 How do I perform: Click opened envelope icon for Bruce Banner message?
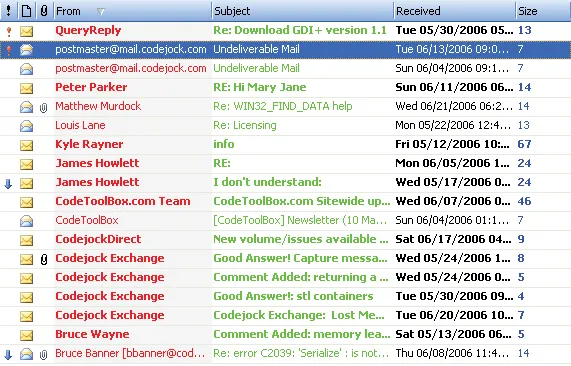(x=26, y=354)
